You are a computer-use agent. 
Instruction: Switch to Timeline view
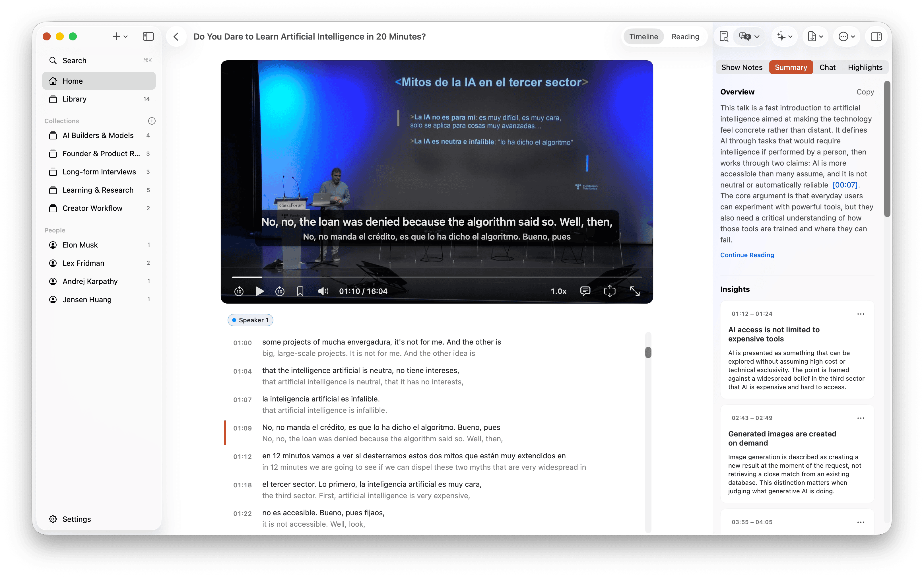point(643,37)
